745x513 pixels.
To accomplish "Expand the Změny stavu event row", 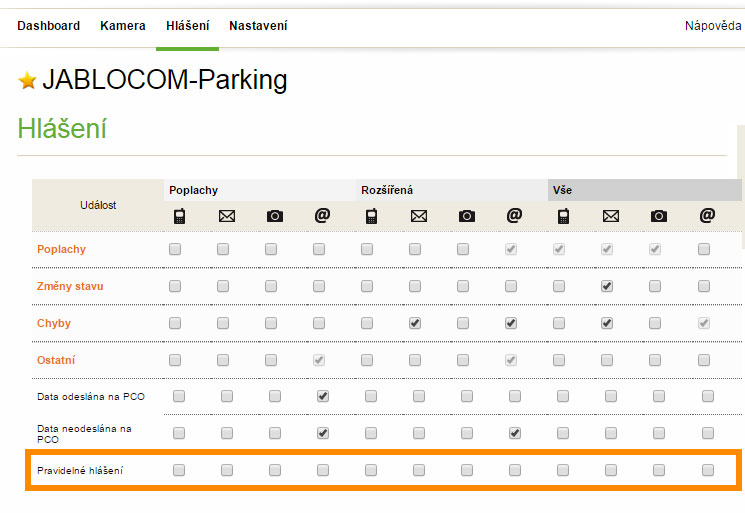I will 70,286.
